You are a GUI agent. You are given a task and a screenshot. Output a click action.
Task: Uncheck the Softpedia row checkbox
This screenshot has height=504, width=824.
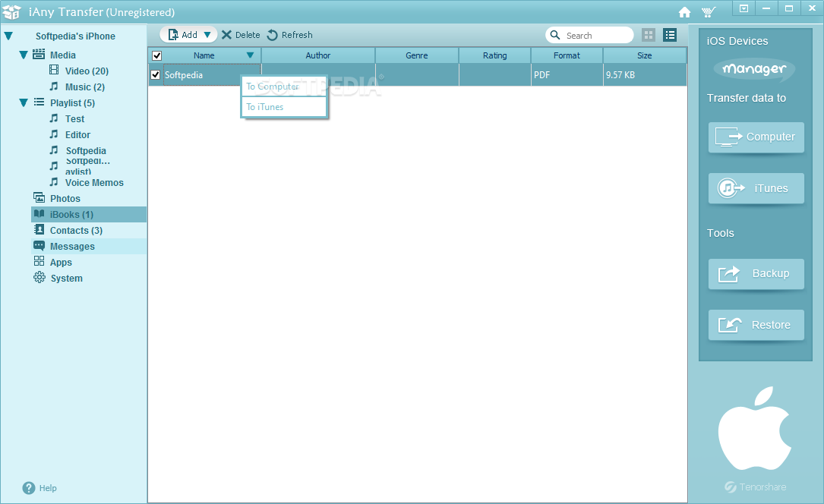[x=155, y=74]
